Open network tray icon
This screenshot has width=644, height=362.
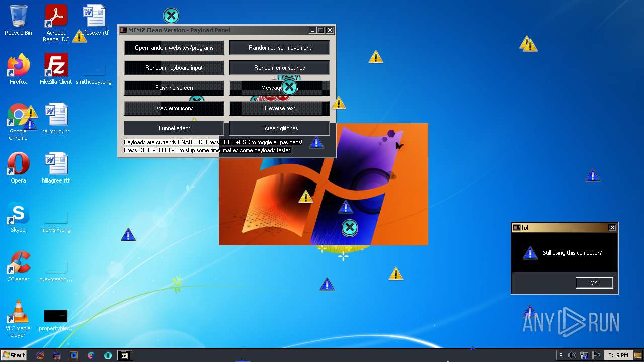click(x=585, y=355)
